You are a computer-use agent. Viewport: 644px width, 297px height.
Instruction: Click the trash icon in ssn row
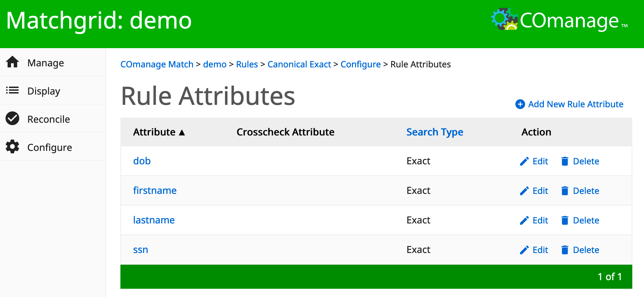565,250
